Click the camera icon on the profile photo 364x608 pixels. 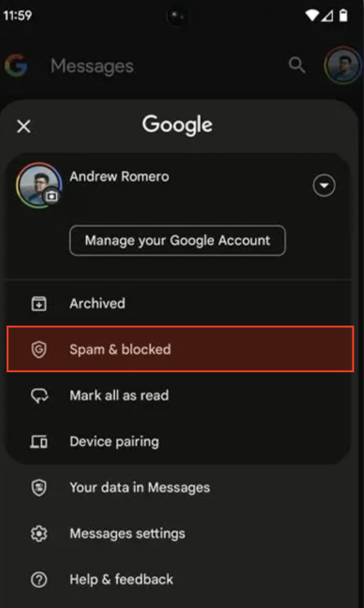(x=52, y=196)
